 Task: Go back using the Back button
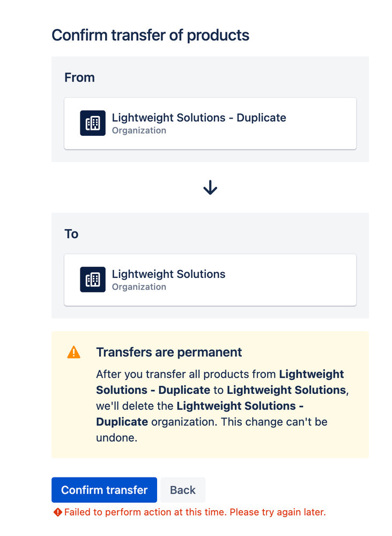[x=183, y=490]
